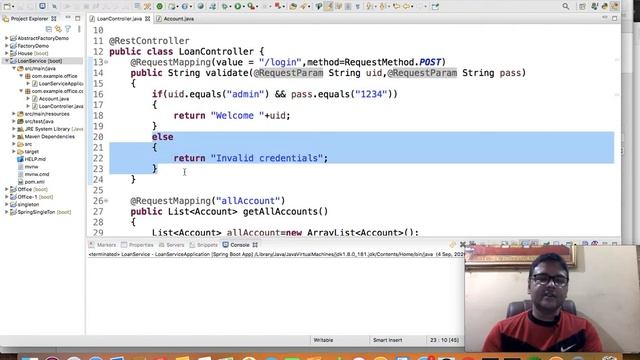Click the open type package icon

click(293, 7)
